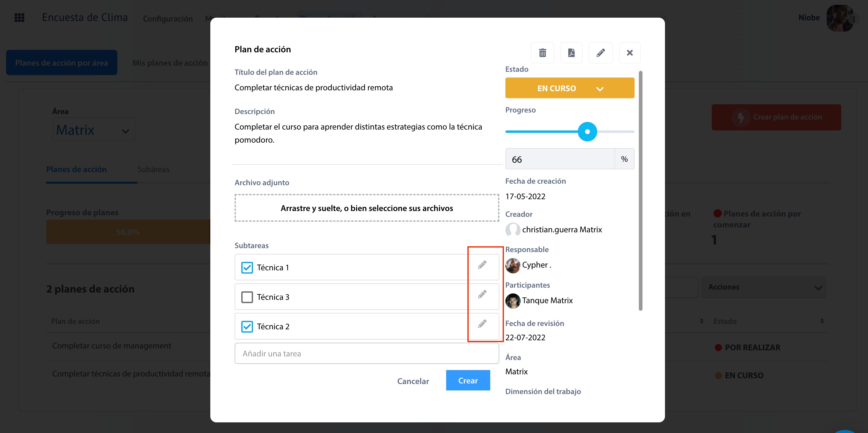Click the 17-05-2022 creation date
Viewport: 868px width, 433px height.
[x=525, y=196]
